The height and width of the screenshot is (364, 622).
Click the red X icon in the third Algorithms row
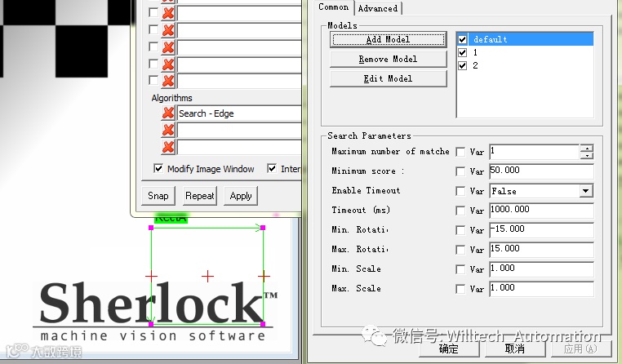(x=168, y=147)
